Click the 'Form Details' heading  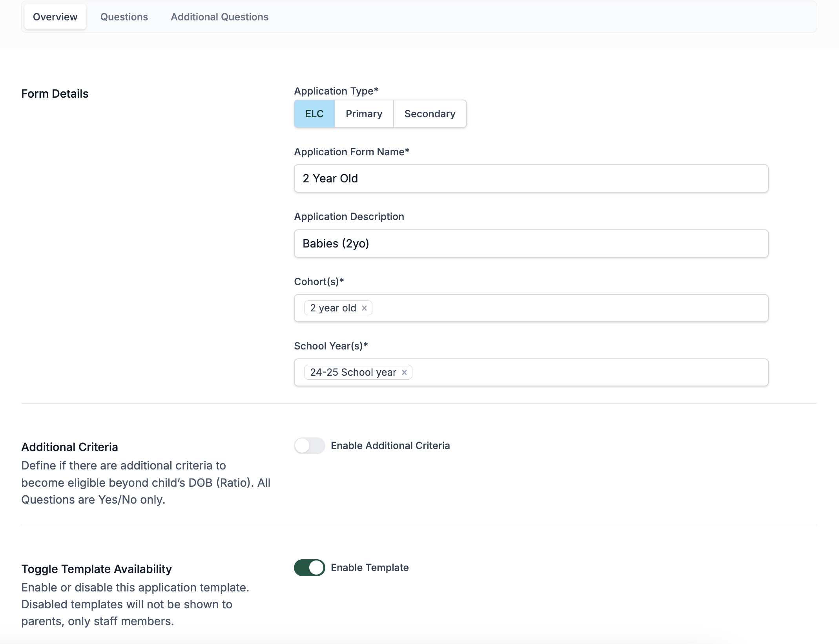point(55,94)
